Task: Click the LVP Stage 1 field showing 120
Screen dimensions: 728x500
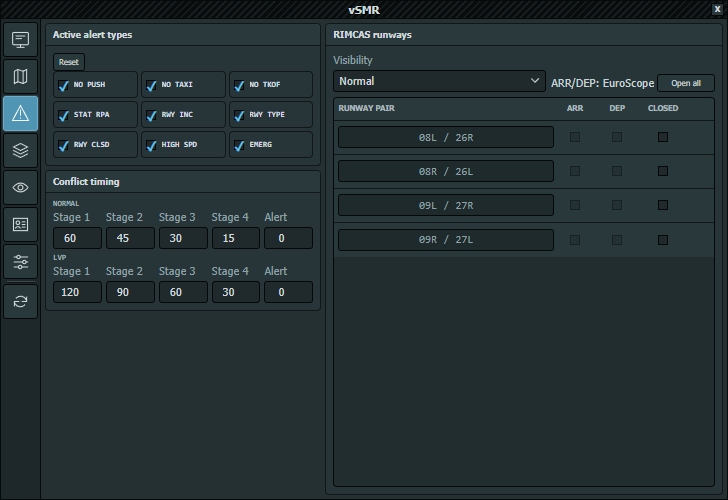Action: tap(77, 292)
